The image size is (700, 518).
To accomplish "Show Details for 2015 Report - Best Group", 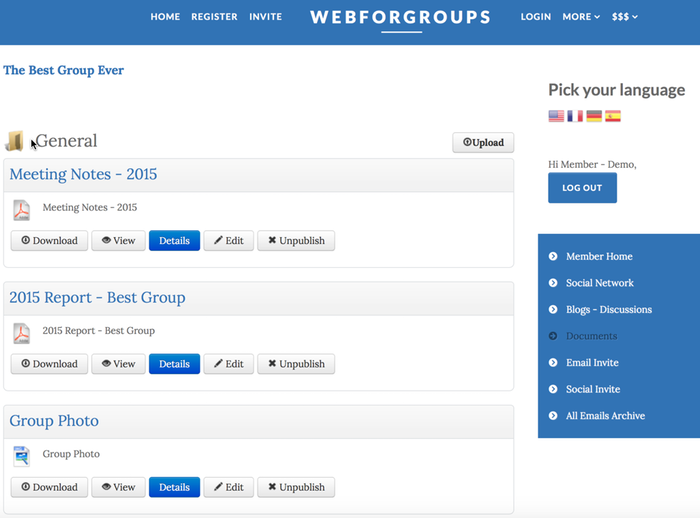I will 175,364.
